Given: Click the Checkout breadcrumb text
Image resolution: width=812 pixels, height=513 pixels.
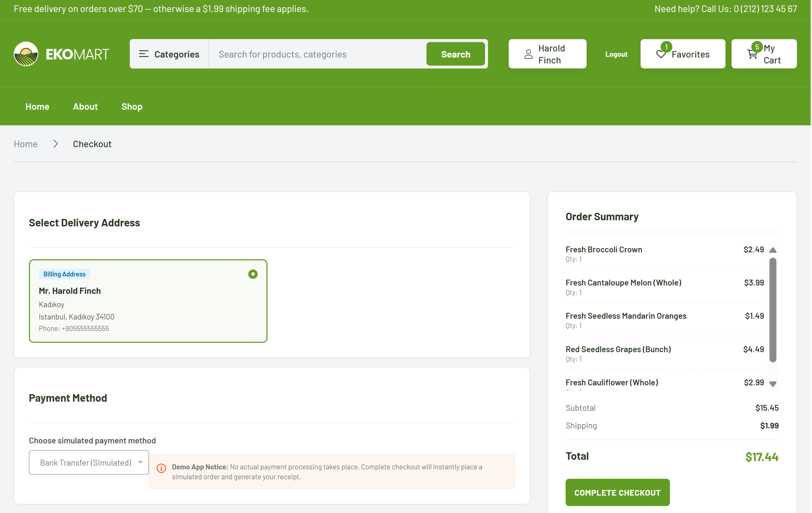Looking at the screenshot, I should tap(92, 144).
